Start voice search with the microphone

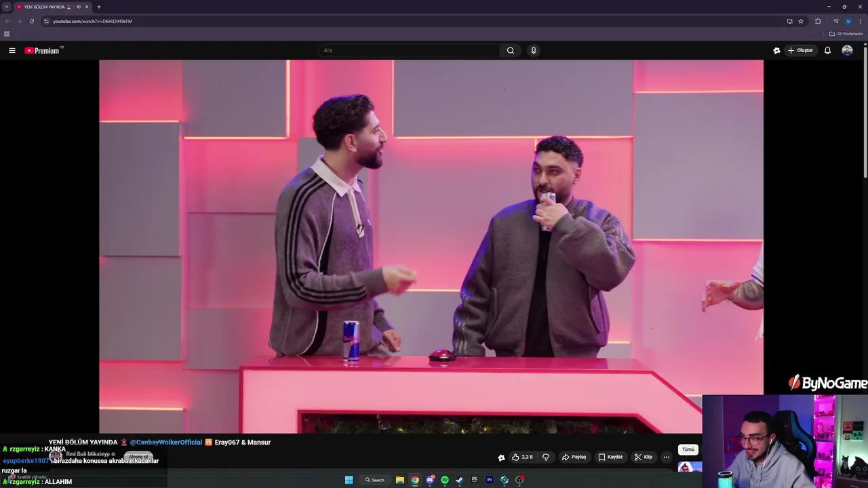coord(534,50)
